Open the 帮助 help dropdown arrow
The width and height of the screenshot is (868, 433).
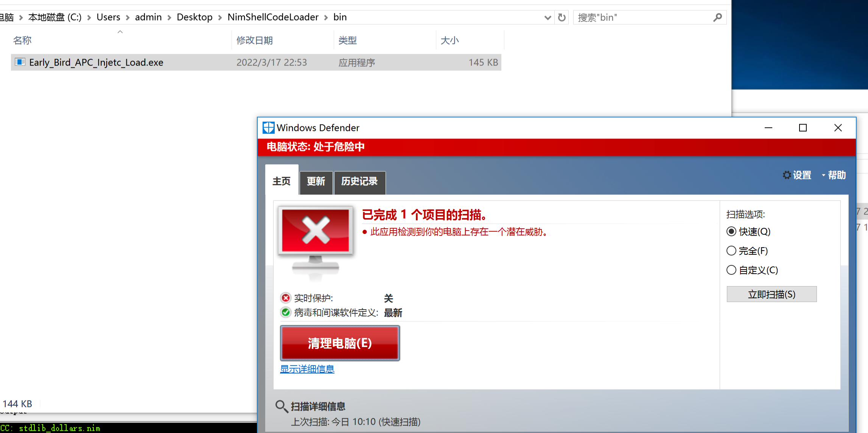point(823,175)
